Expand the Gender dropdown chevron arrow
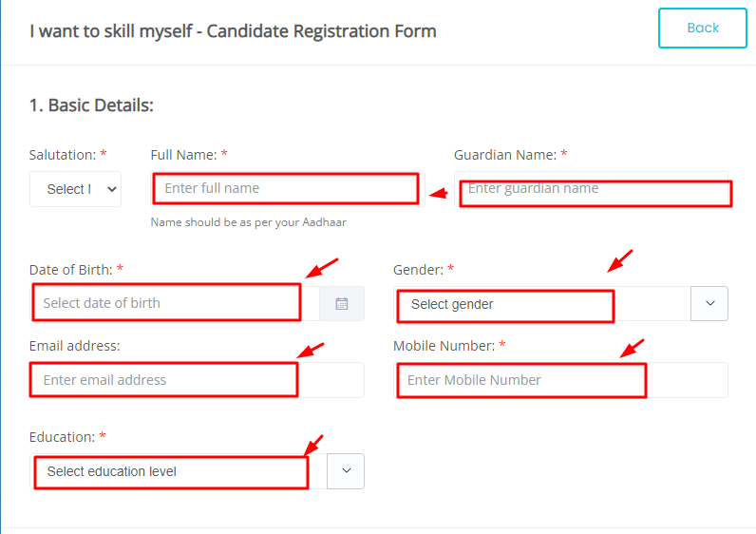The height and width of the screenshot is (534, 756). (709, 303)
